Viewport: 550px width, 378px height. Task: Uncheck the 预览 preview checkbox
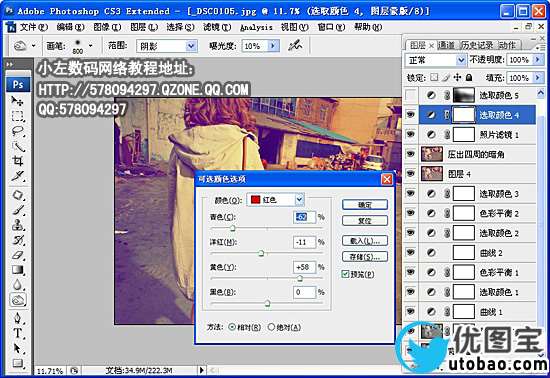click(x=345, y=274)
